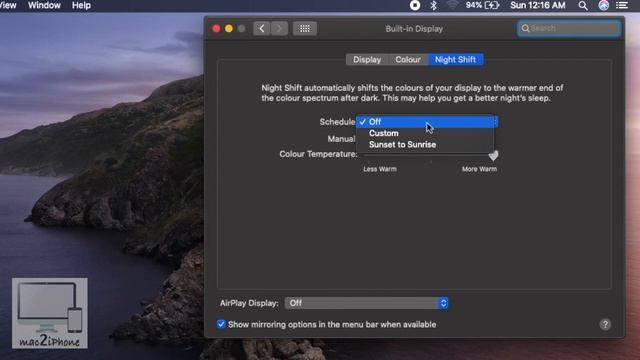
Task: Minimize the Built-in Display window
Action: [229, 29]
